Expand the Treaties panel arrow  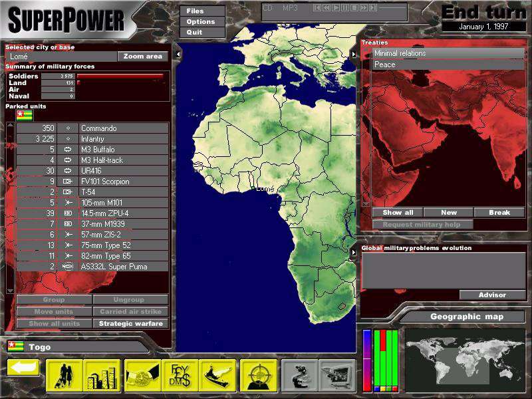[354, 54]
